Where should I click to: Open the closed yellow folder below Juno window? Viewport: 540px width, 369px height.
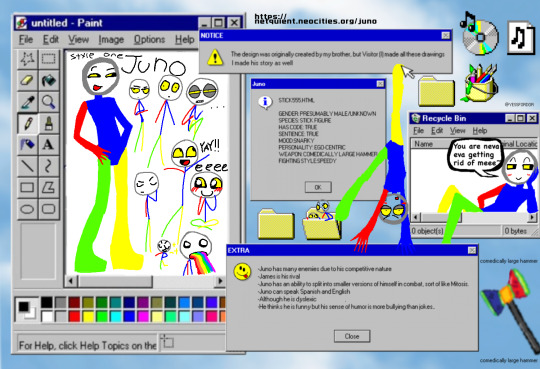[276, 224]
